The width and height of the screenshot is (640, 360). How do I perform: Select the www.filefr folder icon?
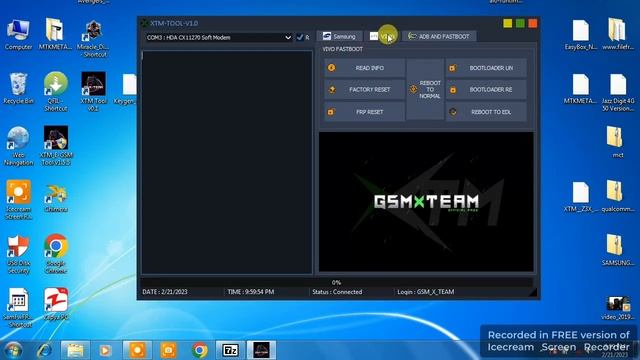618,35
